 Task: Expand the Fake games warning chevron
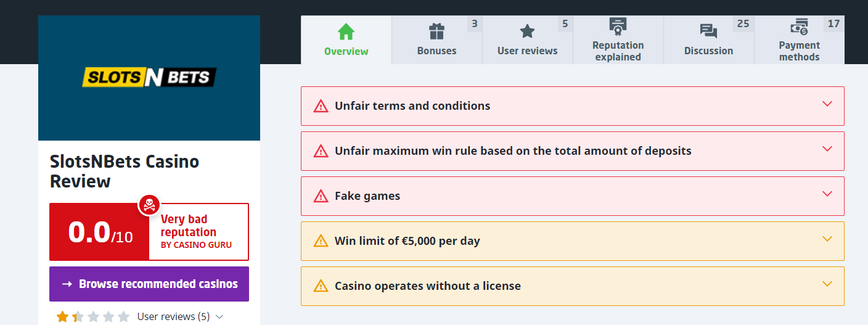point(827,194)
